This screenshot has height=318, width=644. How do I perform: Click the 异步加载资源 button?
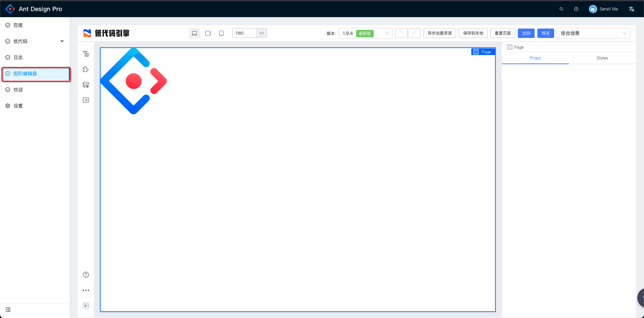click(440, 33)
